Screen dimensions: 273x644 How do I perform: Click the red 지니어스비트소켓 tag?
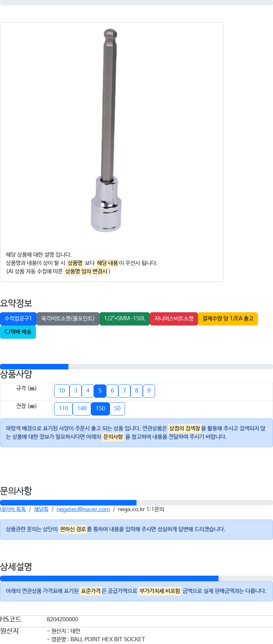pos(174,319)
